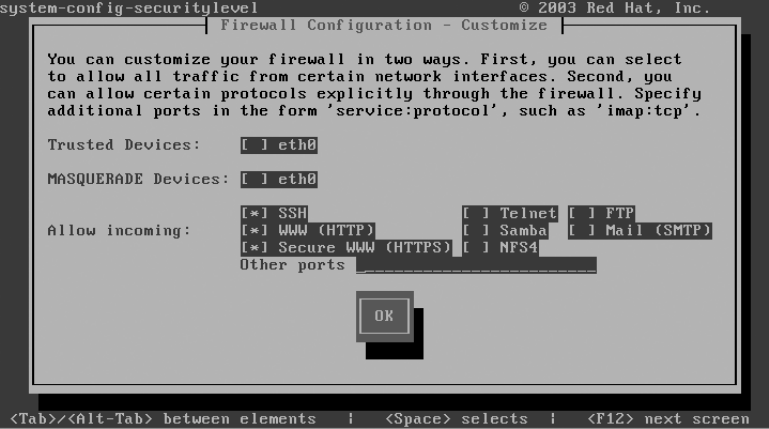
Task: Click the Allow incoming label
Action: [x=119, y=230]
